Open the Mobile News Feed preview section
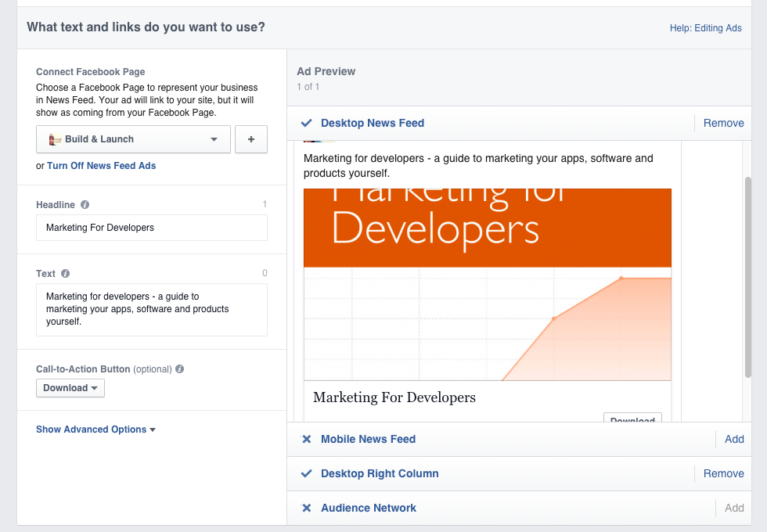This screenshot has height=532, width=767. coord(368,439)
